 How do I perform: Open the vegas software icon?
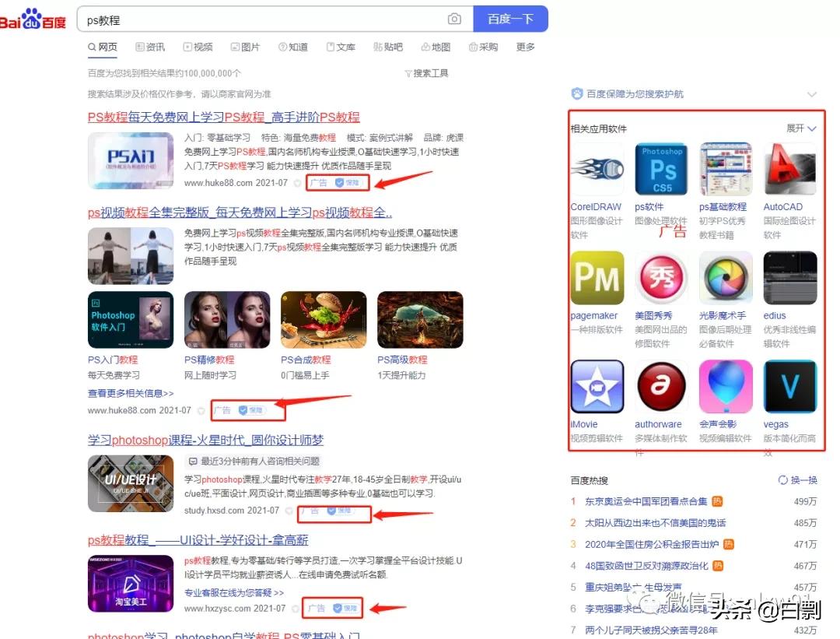pyautogui.click(x=789, y=386)
